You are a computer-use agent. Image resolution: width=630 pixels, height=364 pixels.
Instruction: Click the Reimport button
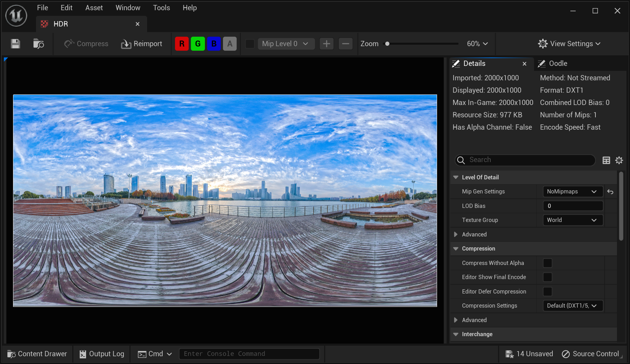point(141,44)
